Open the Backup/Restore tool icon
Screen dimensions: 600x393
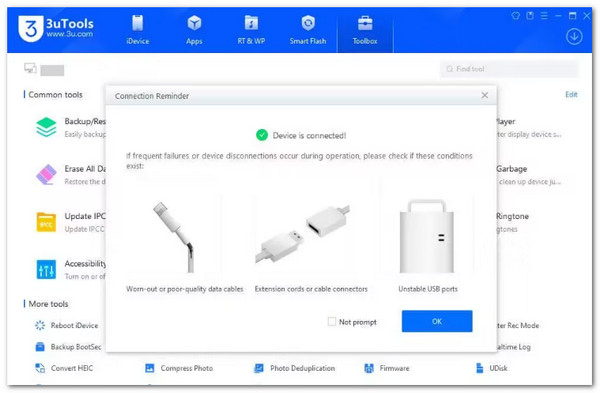point(46,127)
